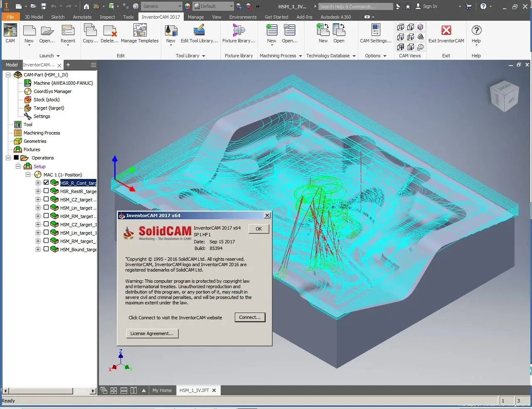
Task: Click Copy in the Edit panel
Action: click(90, 33)
